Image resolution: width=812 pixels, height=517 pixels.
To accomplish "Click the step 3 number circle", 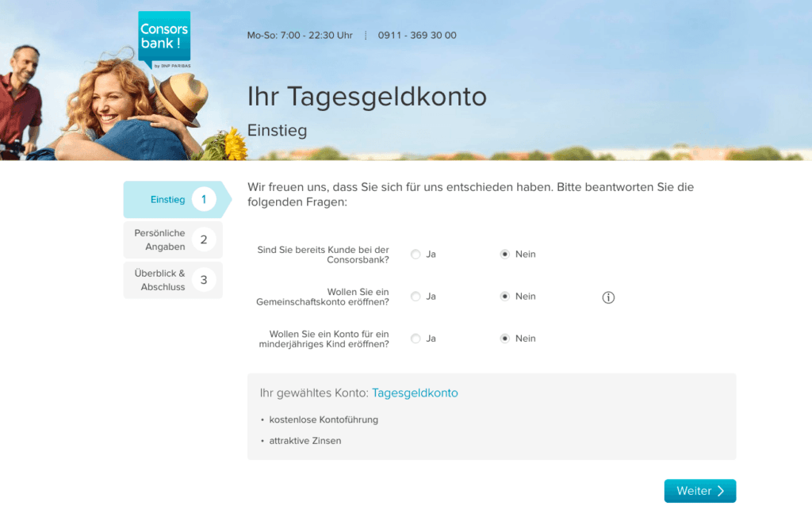I will [204, 280].
